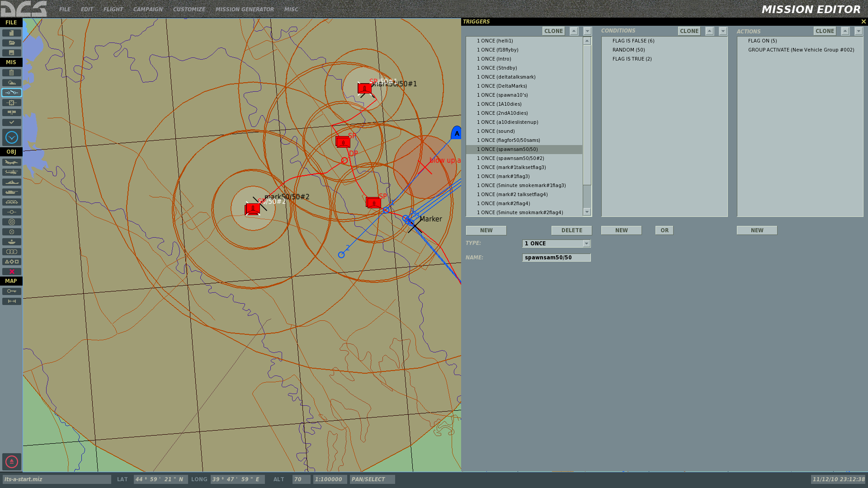Screen dimensions: 868x488
Task: Select the bridge static object tool
Action: [12, 202]
